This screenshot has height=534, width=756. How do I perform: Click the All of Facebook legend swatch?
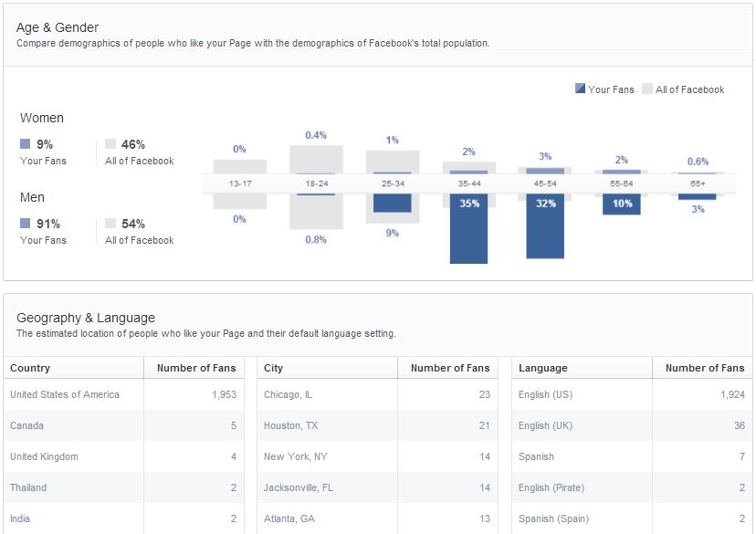pyautogui.click(x=647, y=89)
